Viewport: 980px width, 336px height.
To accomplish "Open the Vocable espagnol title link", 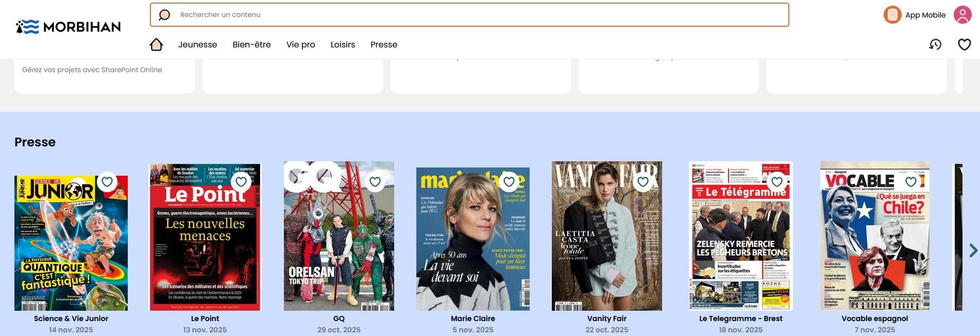I will click(x=874, y=318).
